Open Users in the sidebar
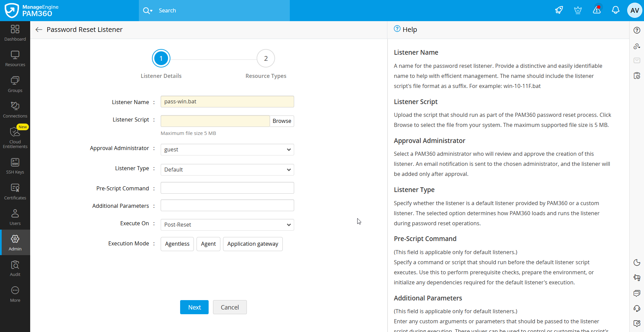The image size is (644, 332). coord(15,217)
